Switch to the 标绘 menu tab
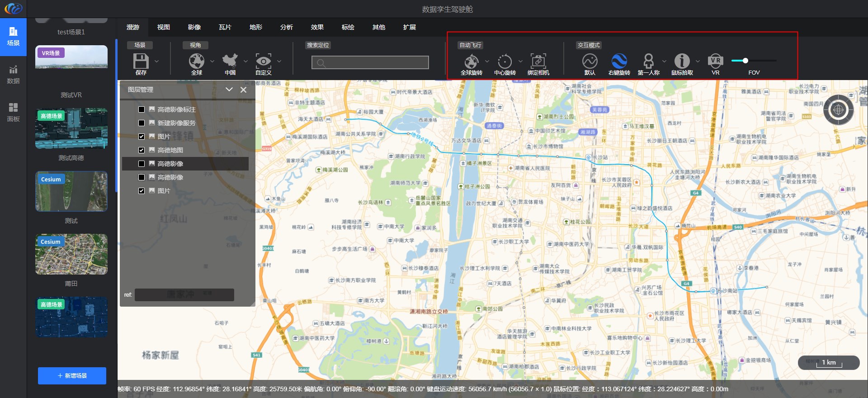 [348, 27]
